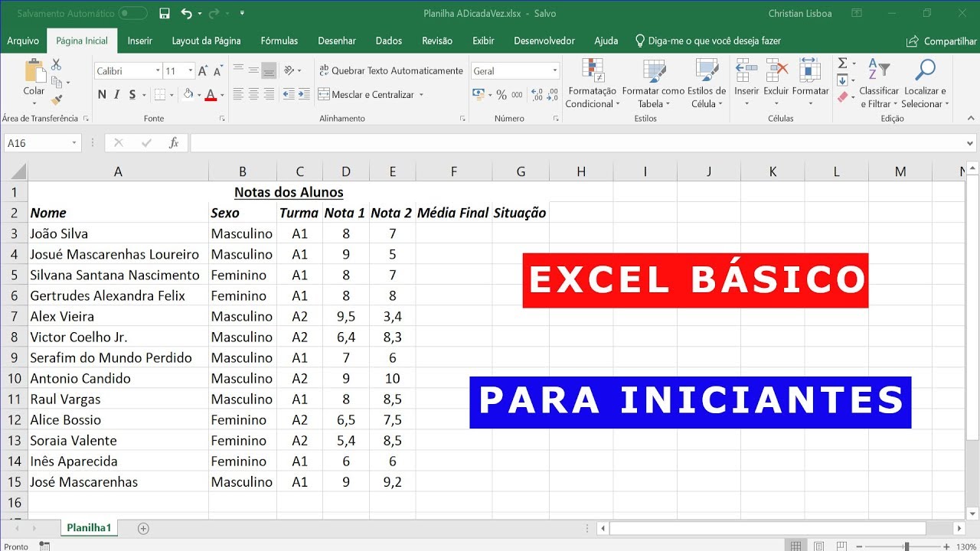Click the percent style icon
This screenshot has height=551, width=980.
coord(501,95)
